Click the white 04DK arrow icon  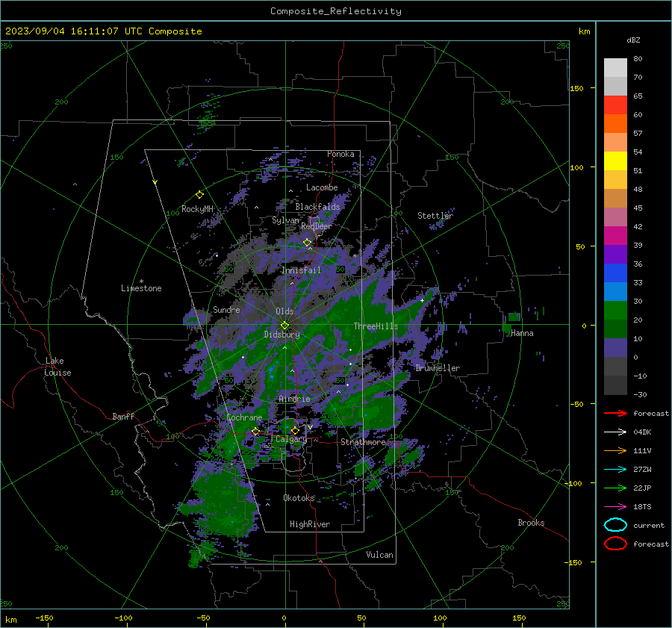[x=615, y=432]
